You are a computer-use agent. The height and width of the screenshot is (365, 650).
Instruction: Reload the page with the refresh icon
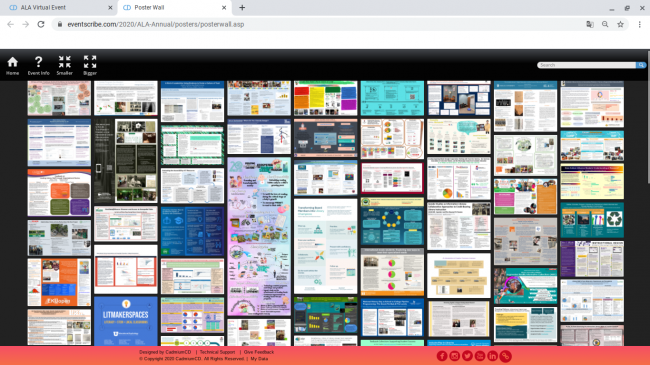point(41,24)
